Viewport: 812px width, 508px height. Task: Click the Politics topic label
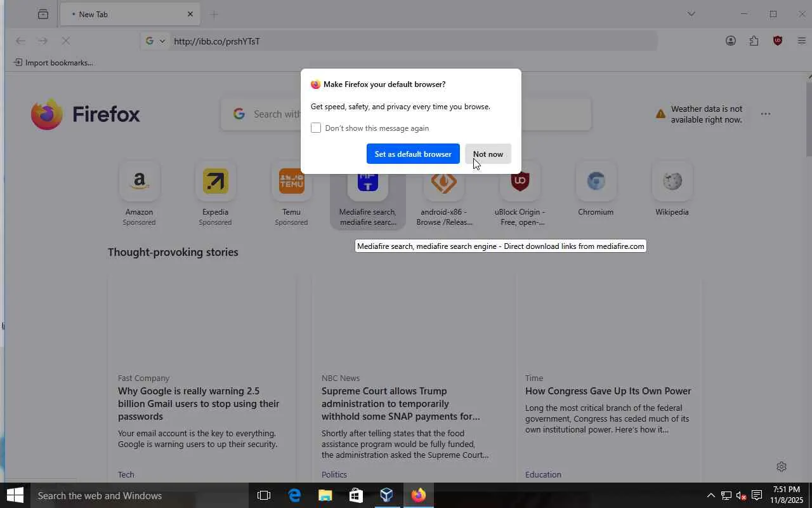click(x=334, y=474)
